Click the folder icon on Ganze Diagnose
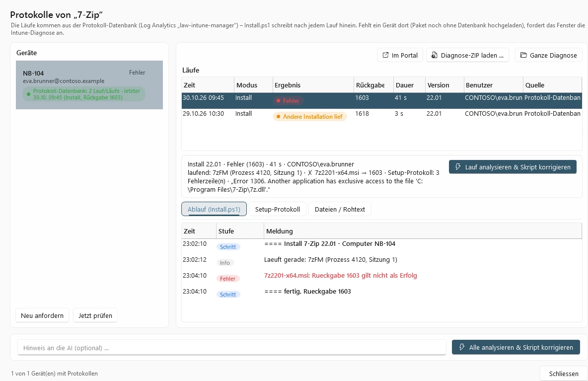 [523, 55]
